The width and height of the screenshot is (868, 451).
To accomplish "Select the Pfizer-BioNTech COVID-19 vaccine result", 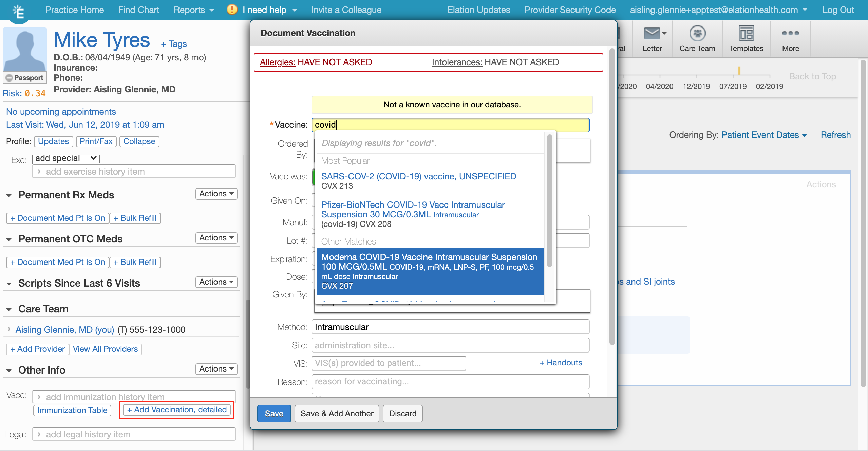I will [430, 214].
